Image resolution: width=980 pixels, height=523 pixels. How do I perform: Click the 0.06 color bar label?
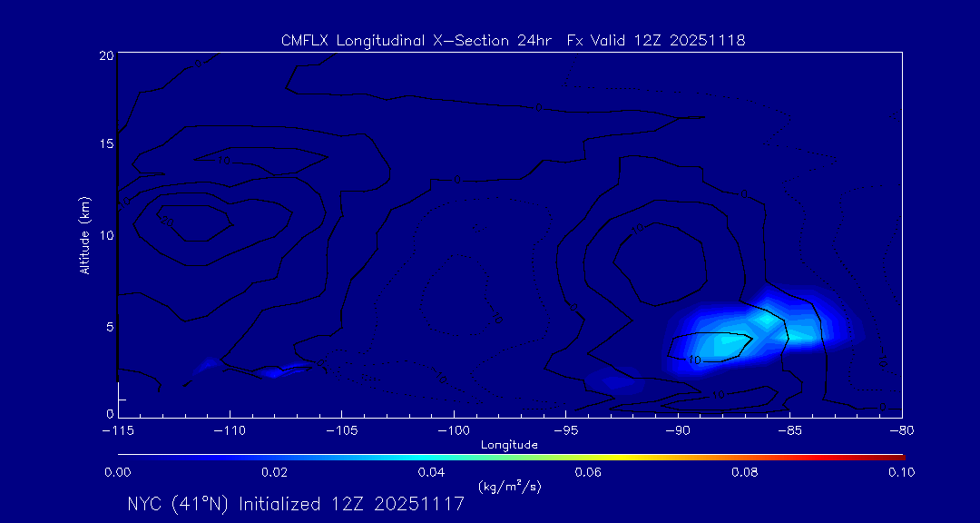[x=588, y=472]
